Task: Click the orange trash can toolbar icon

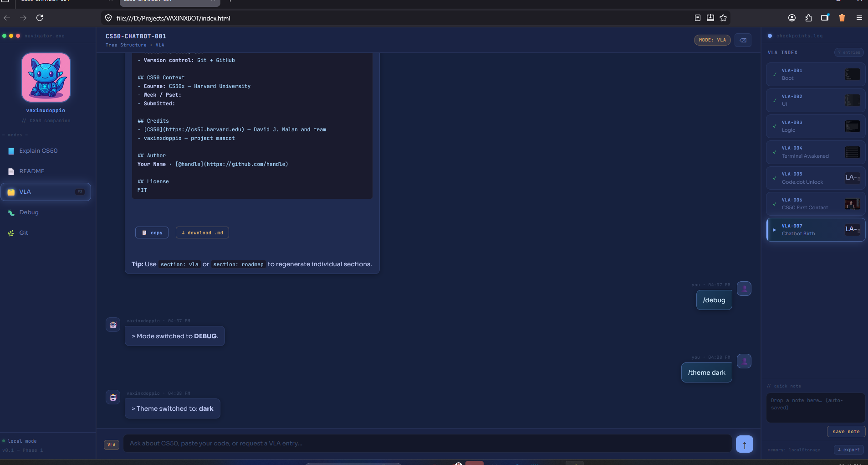Action: 842,18
